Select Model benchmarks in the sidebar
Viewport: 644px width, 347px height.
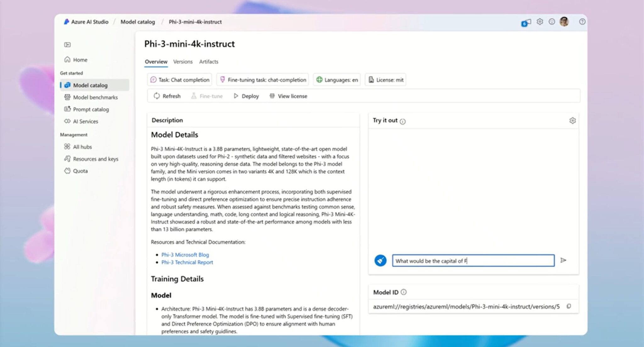(x=95, y=97)
